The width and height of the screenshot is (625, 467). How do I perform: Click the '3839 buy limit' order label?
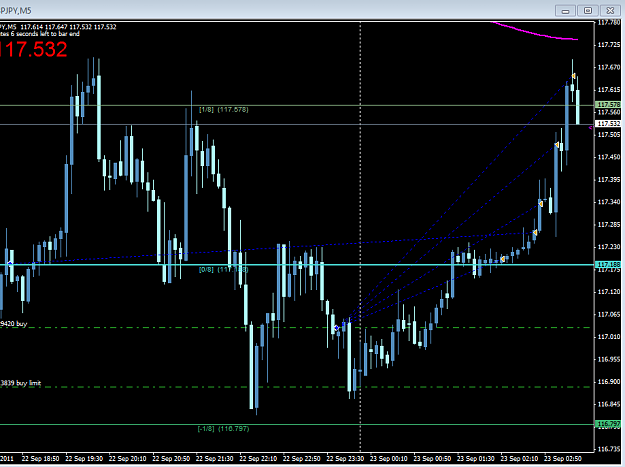pos(20,383)
